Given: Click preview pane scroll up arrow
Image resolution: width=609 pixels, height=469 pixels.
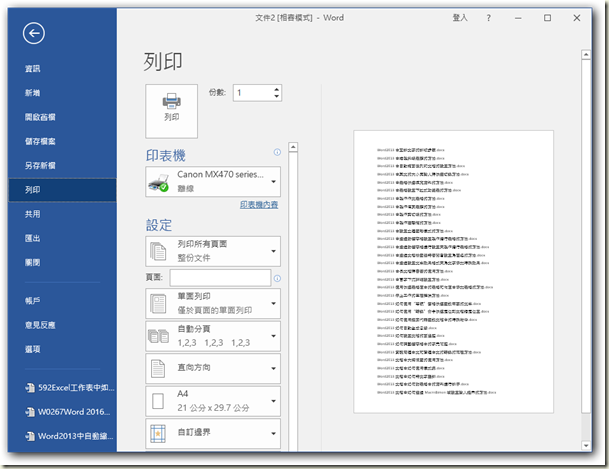Looking at the screenshot, I should coord(586,55).
